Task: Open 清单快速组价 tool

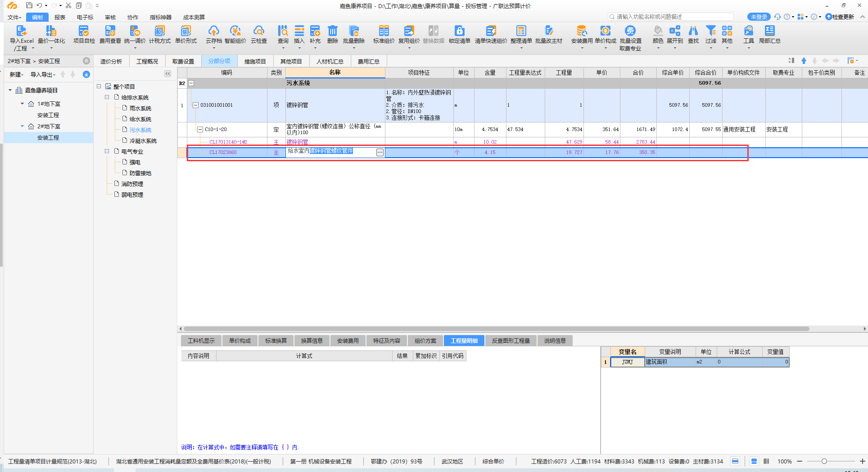Action: coord(491,35)
